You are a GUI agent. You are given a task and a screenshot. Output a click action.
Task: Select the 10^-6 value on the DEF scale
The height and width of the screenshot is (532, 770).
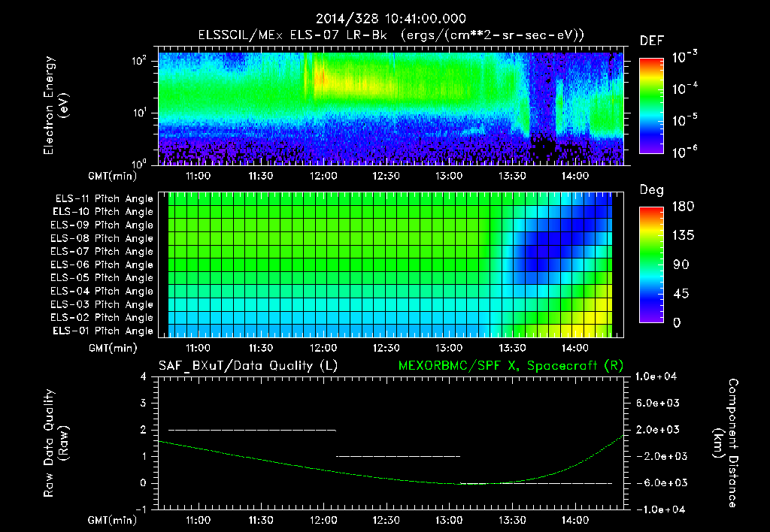tap(684, 152)
